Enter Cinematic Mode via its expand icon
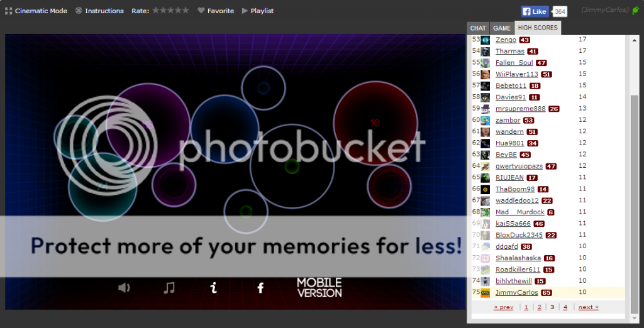Viewport: 644px width, 328px height. click(x=8, y=11)
